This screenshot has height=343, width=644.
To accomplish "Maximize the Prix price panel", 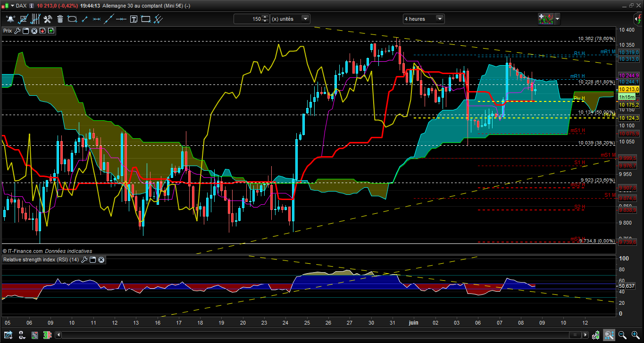I will coord(26,31).
